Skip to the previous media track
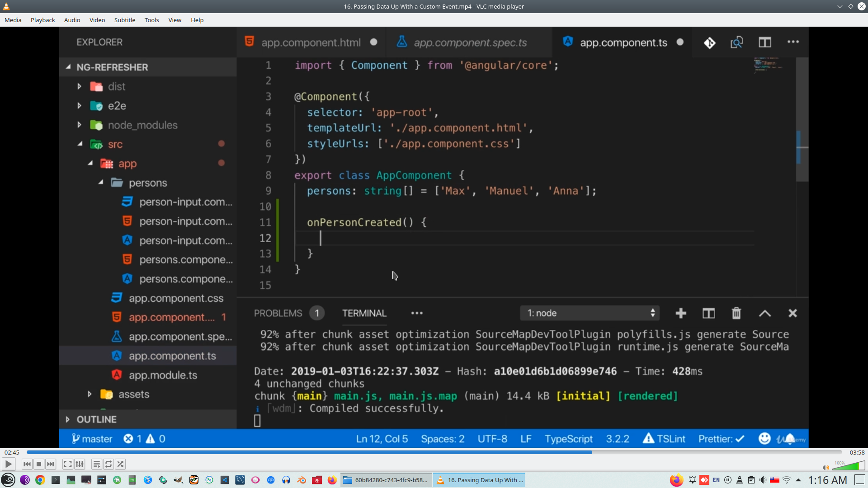Screen dimensions: 868x488 27,464
